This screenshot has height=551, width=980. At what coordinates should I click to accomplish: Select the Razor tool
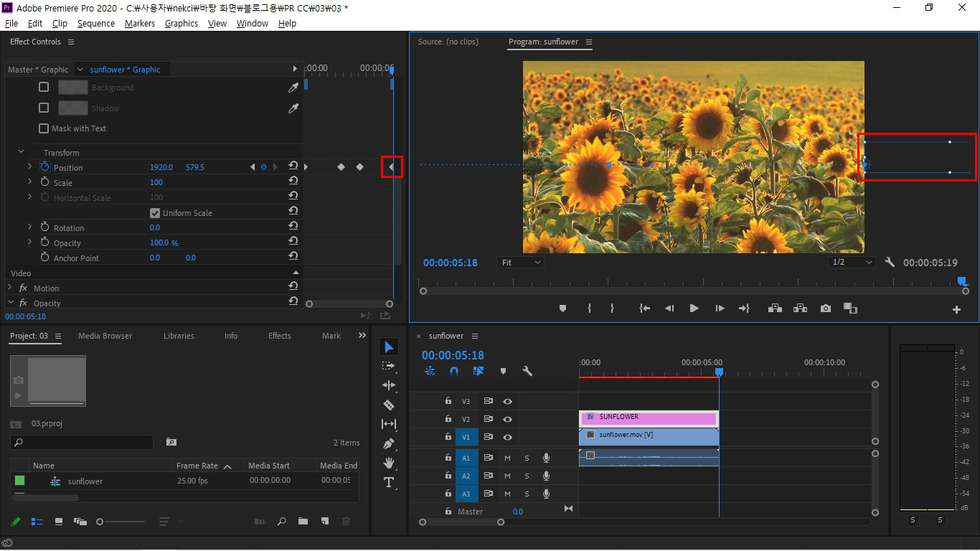tap(389, 405)
